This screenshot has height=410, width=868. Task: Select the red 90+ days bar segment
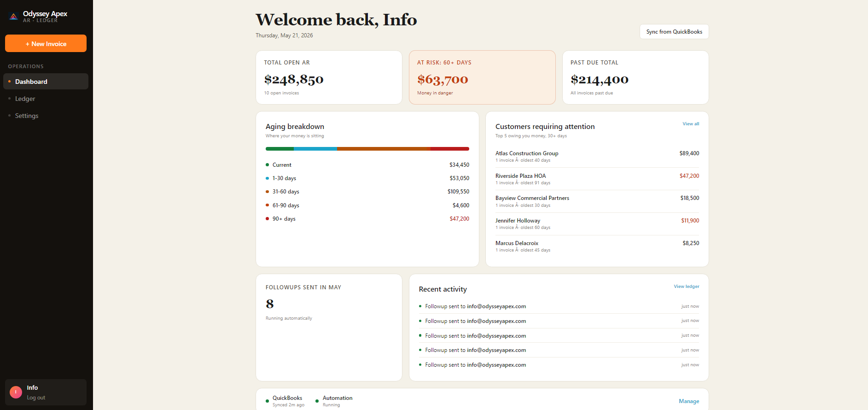[x=450, y=149]
